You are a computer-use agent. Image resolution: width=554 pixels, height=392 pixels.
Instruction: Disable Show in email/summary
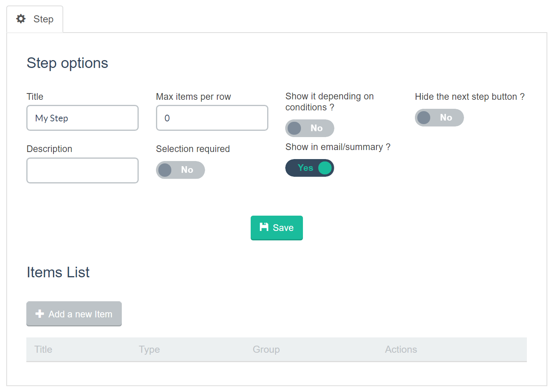pyautogui.click(x=310, y=168)
